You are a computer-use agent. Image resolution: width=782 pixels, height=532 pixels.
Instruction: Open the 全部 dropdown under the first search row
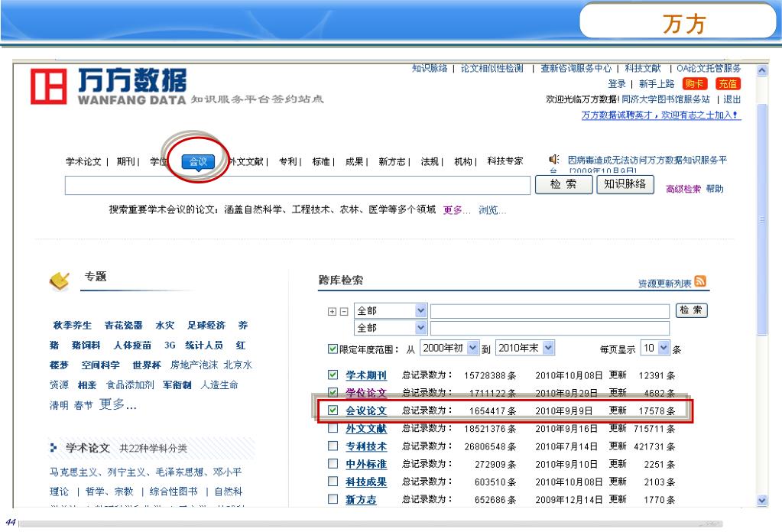(x=391, y=328)
